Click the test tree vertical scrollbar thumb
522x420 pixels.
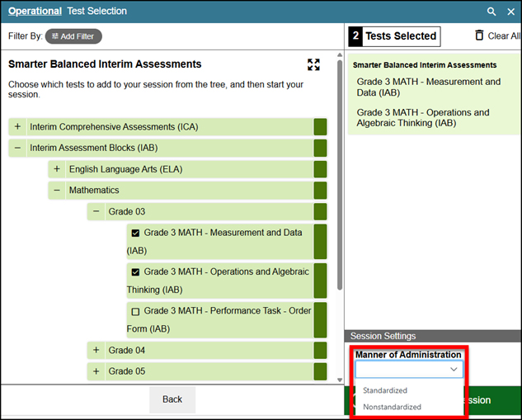[x=340, y=175]
